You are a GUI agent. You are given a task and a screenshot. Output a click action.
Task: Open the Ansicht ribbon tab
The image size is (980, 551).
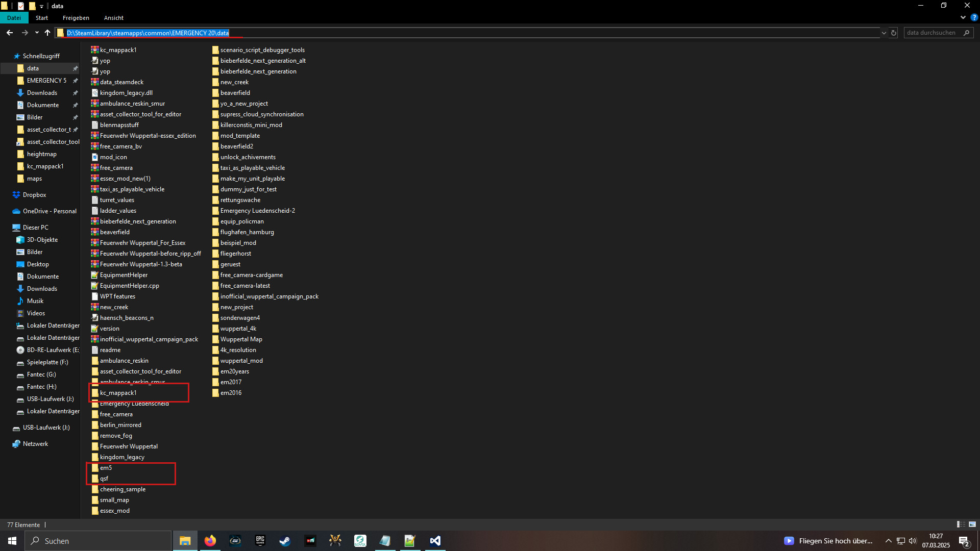tap(113, 18)
